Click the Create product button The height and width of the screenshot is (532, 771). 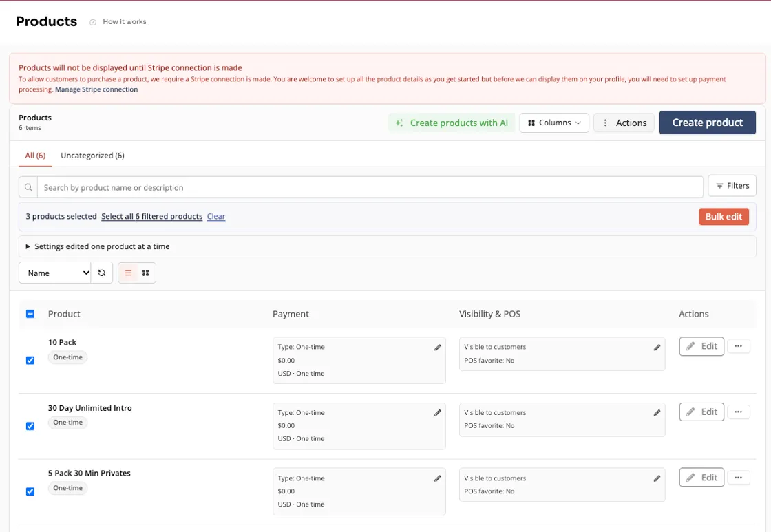(707, 123)
